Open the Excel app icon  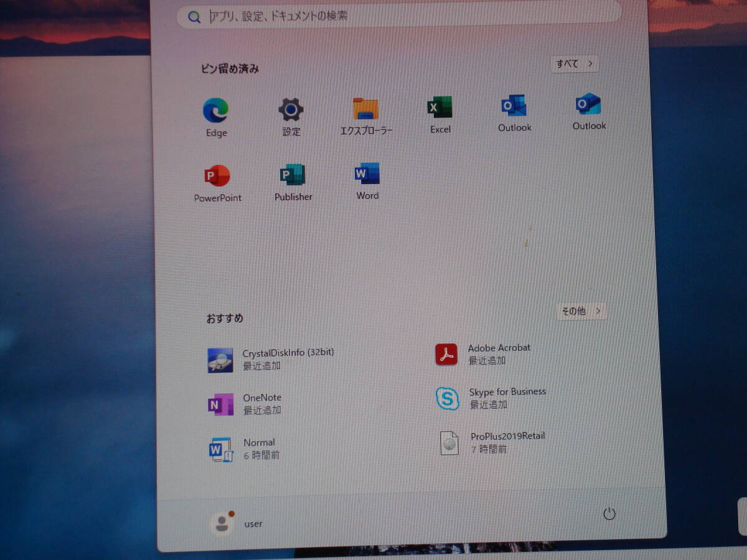pyautogui.click(x=439, y=108)
